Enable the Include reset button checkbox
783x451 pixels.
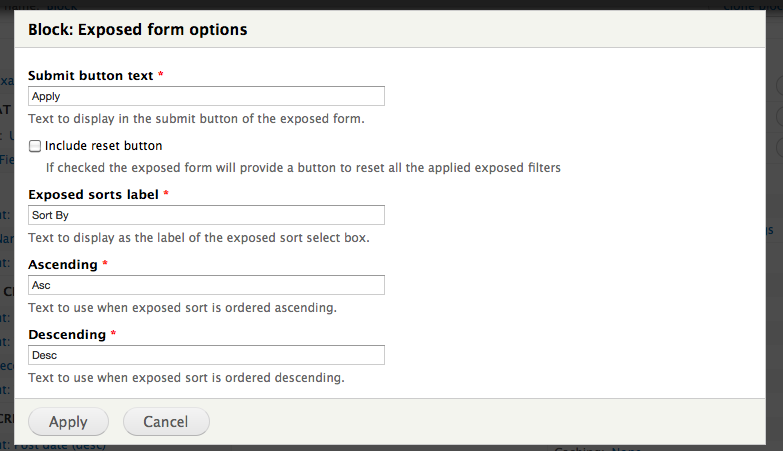35,146
